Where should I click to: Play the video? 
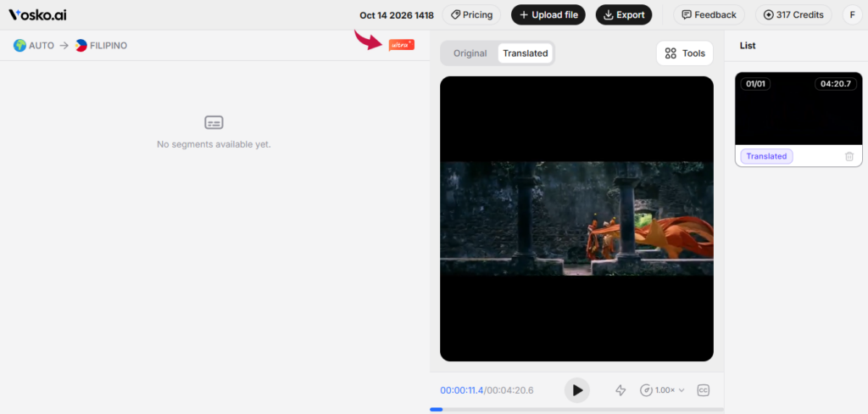click(x=577, y=390)
